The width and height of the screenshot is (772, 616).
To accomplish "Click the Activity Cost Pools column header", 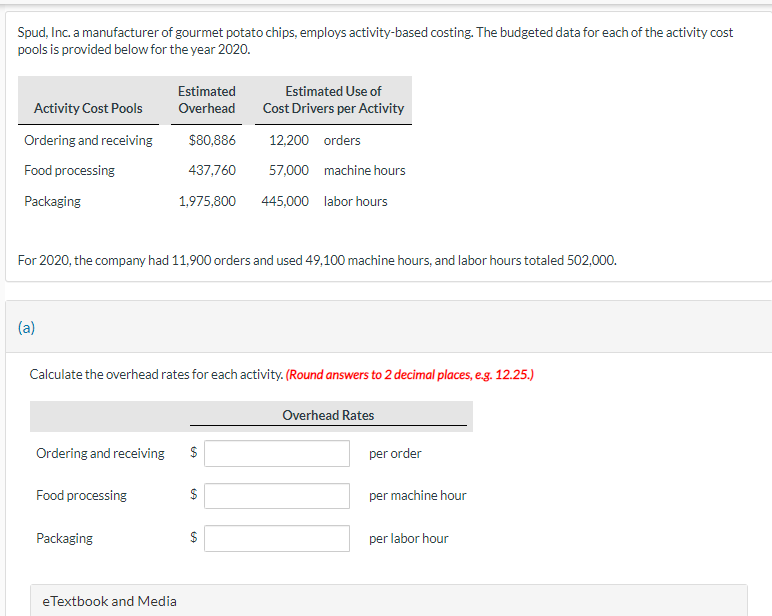I will [x=88, y=108].
